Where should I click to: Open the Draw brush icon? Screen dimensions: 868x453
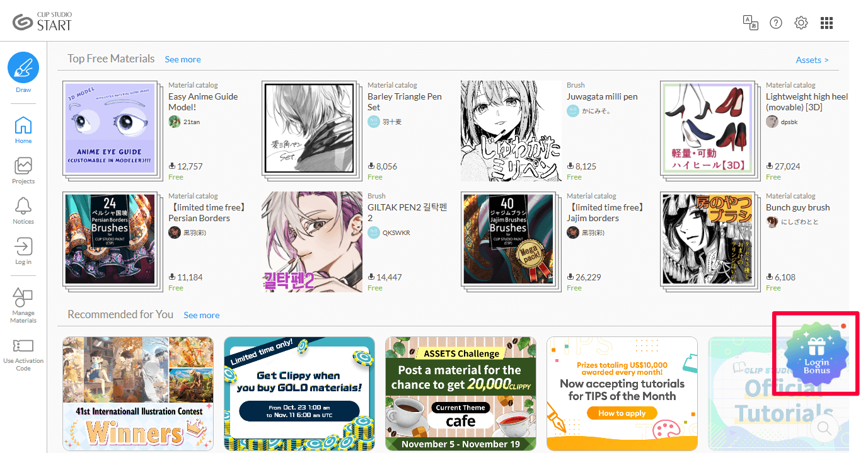click(x=23, y=67)
